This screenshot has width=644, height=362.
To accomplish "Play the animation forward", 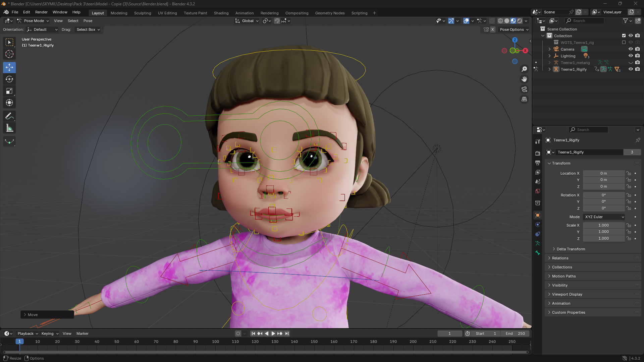I will (273, 334).
